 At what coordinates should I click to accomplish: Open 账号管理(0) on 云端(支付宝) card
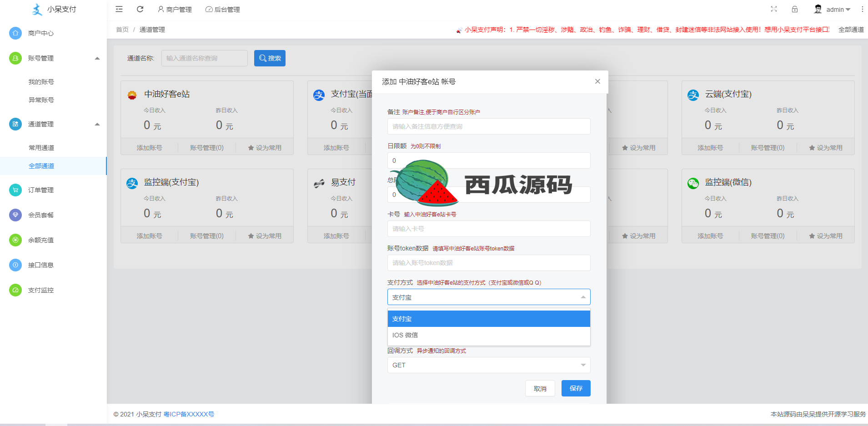tap(768, 148)
